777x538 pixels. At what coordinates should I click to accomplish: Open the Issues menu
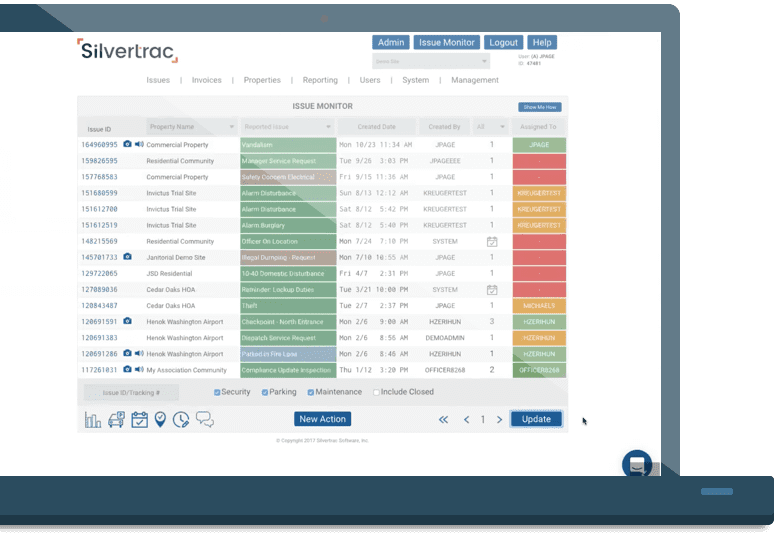point(158,80)
